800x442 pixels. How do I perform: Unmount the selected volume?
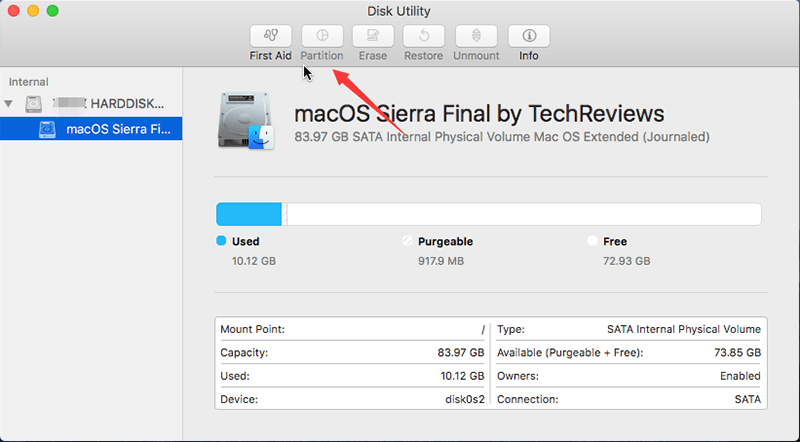coord(476,36)
